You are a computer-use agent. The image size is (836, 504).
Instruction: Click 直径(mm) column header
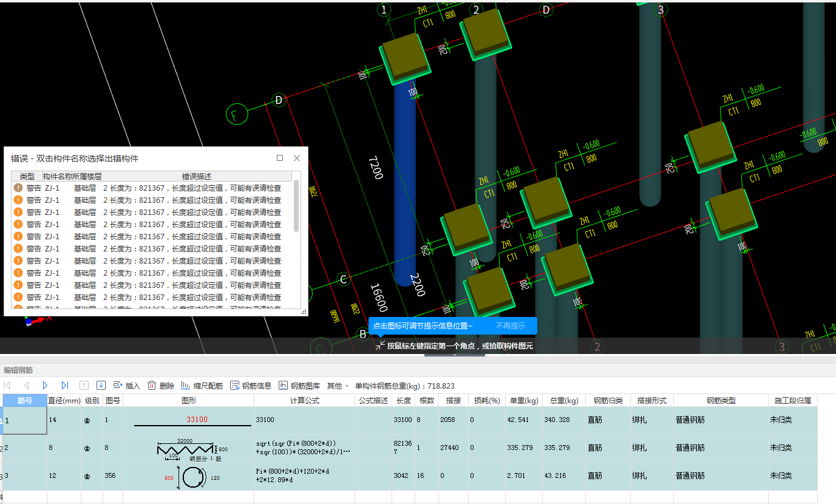pos(64,400)
